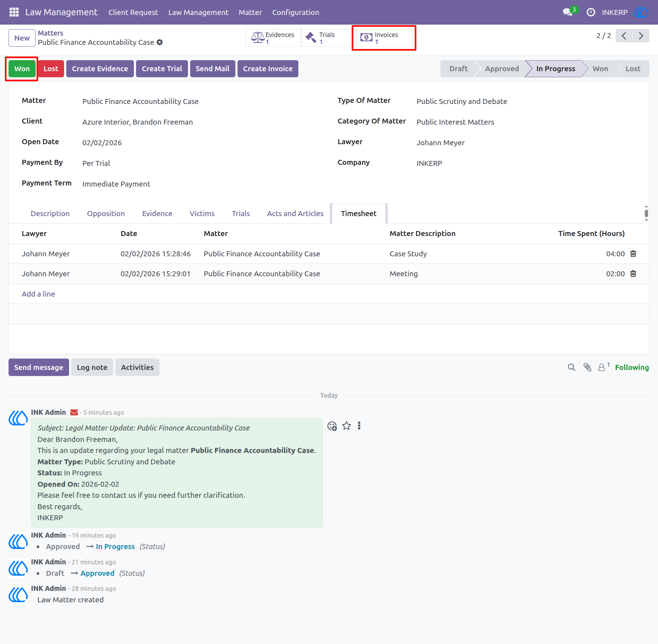Go to previous matter record
Image resolution: width=658 pixels, height=644 pixels.
(624, 36)
